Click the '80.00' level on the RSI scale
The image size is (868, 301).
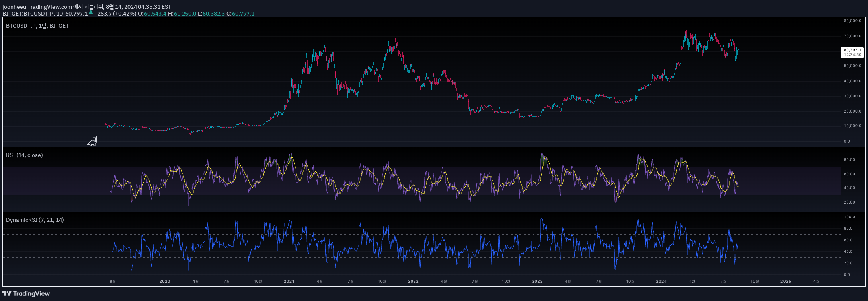pyautogui.click(x=849, y=160)
